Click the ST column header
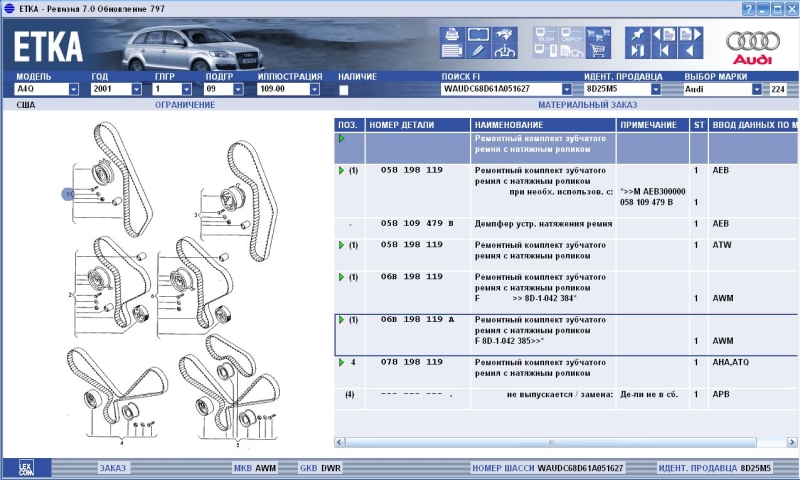Viewport: 800px width, 480px height. pyautogui.click(x=699, y=125)
